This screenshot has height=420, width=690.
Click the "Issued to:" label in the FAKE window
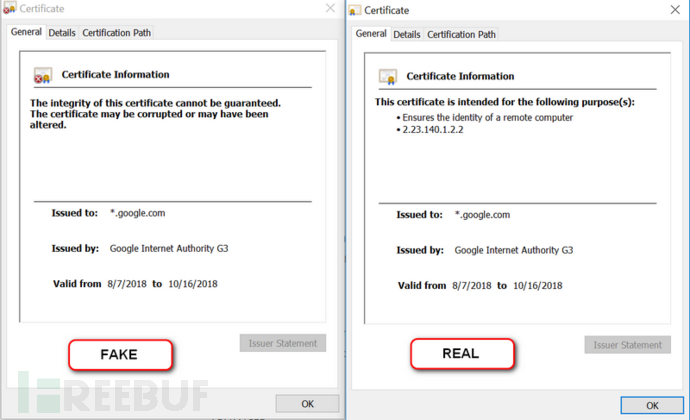(74, 213)
